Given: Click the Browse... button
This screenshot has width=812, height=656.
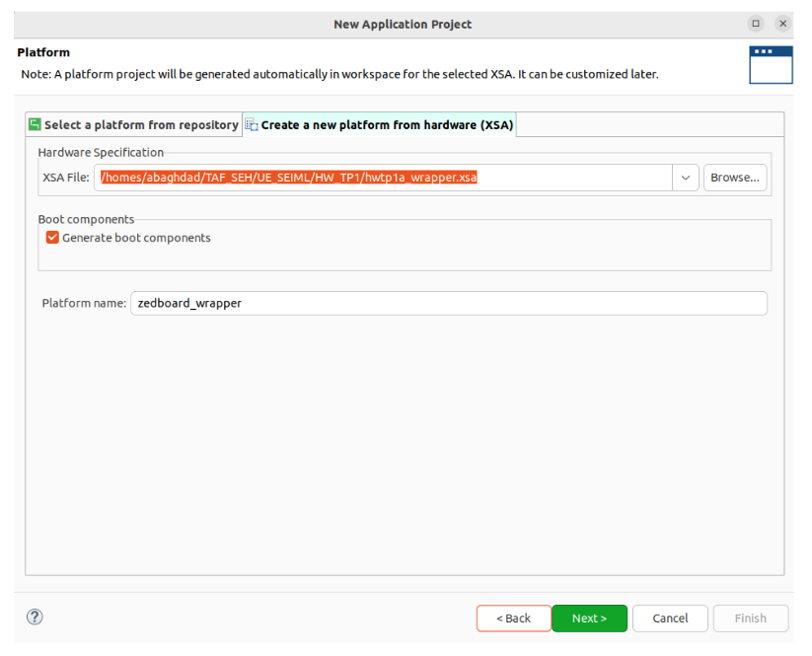Looking at the screenshot, I should point(734,178).
